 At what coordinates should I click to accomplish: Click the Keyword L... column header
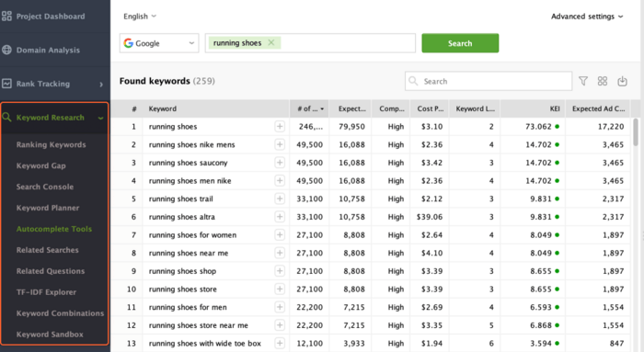tap(475, 108)
